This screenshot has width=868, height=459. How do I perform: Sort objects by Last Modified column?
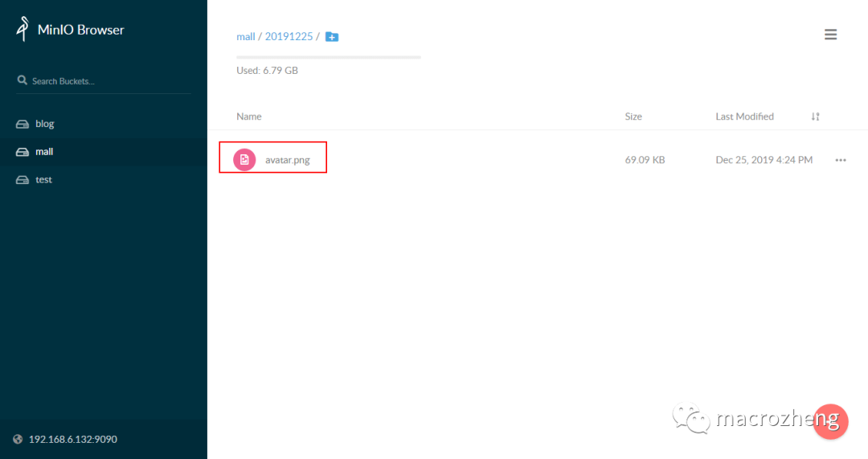[x=744, y=117]
